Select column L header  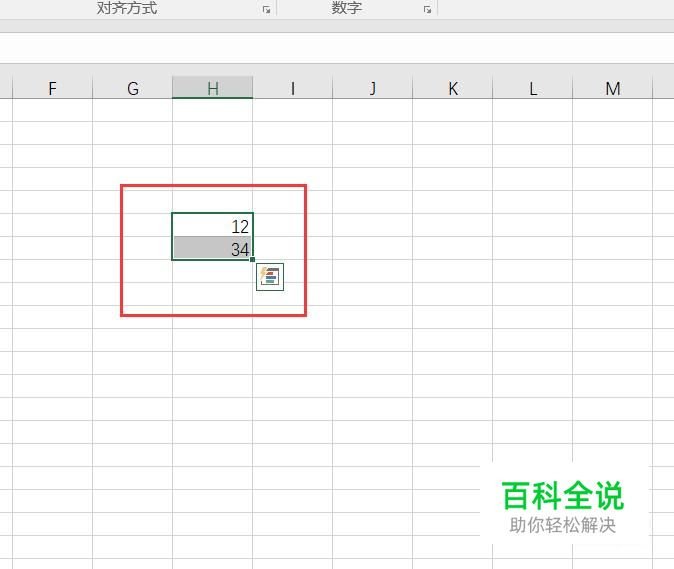[x=533, y=88]
